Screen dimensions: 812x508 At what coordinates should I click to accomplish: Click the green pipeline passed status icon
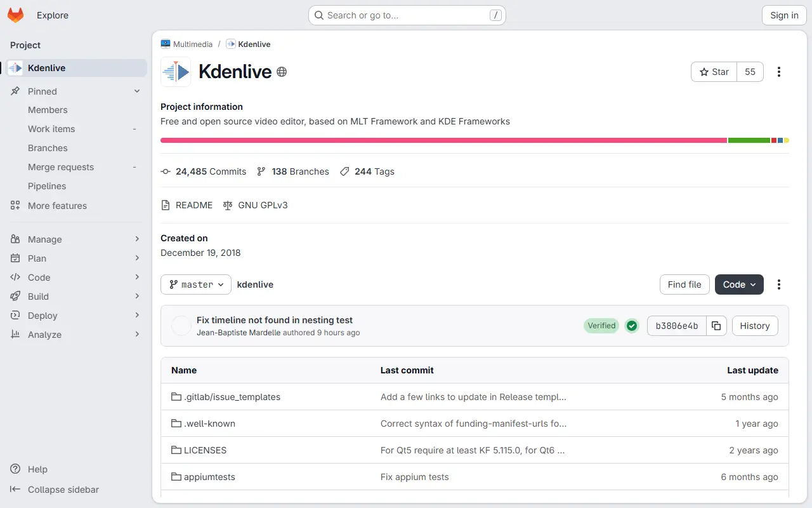(632, 326)
